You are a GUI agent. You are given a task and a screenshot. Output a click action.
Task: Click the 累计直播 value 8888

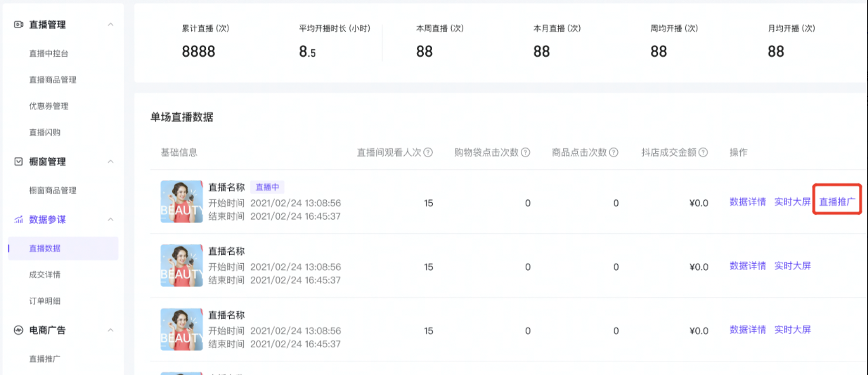(198, 51)
